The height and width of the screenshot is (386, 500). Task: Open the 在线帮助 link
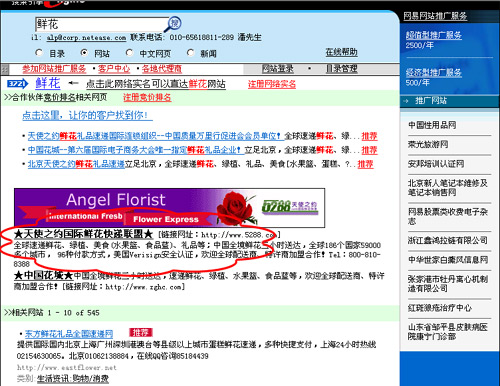[341, 52]
